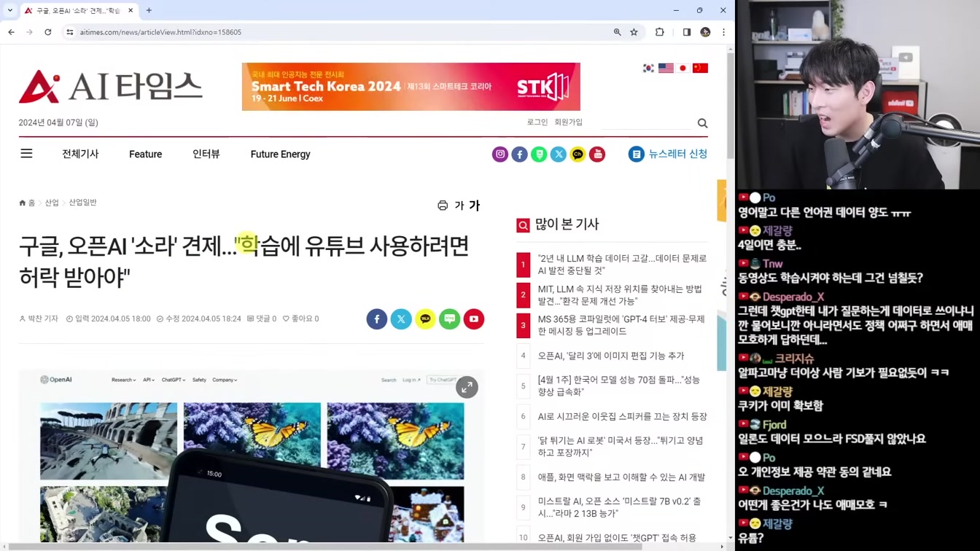
Task: Open ranked article 'MS 365용 코파일럿'
Action: [621, 325]
